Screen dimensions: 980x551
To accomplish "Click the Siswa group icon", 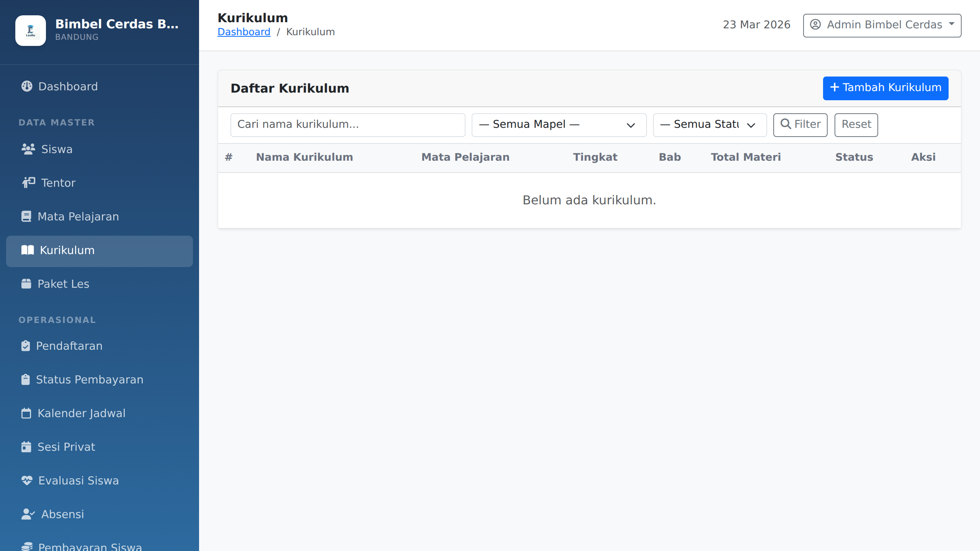I will 28,149.
